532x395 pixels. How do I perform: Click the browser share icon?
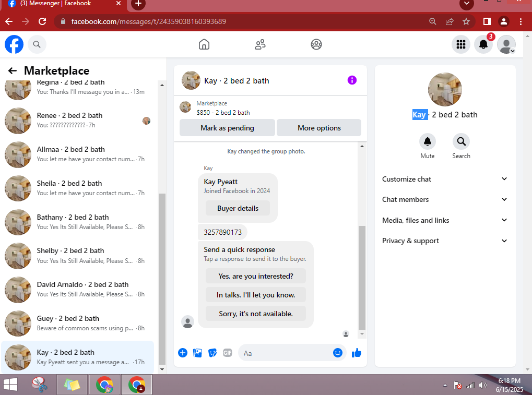450,21
